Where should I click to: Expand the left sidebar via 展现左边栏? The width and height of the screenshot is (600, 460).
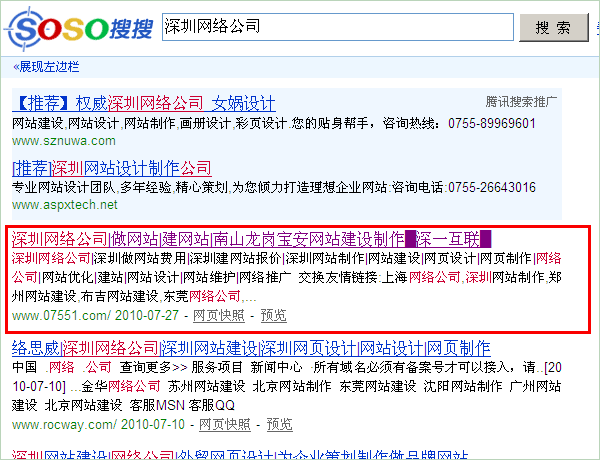coord(46,67)
